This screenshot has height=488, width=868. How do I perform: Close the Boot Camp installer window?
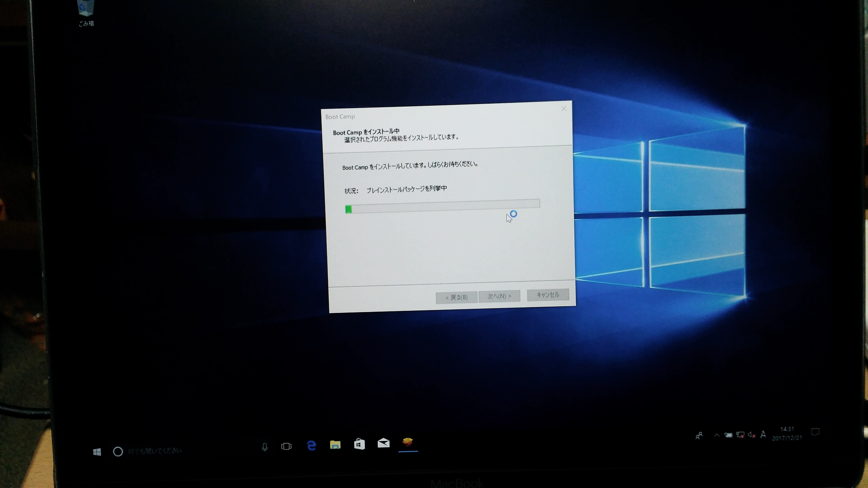564,108
